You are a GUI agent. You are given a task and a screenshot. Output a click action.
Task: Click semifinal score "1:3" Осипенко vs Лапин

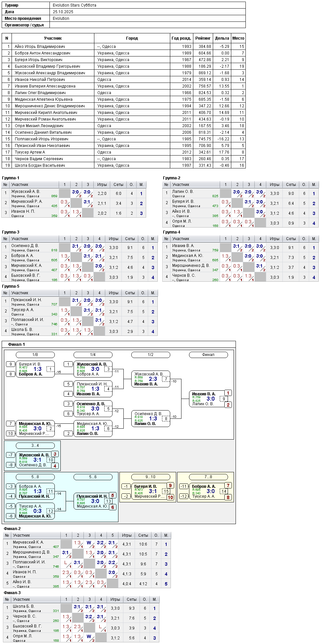153,419
